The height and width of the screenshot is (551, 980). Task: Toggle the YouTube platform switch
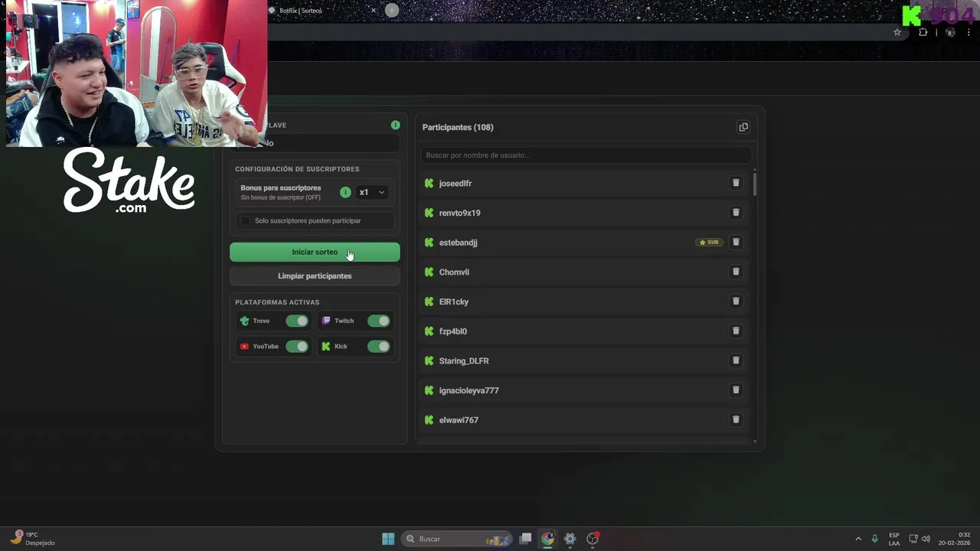pyautogui.click(x=297, y=347)
